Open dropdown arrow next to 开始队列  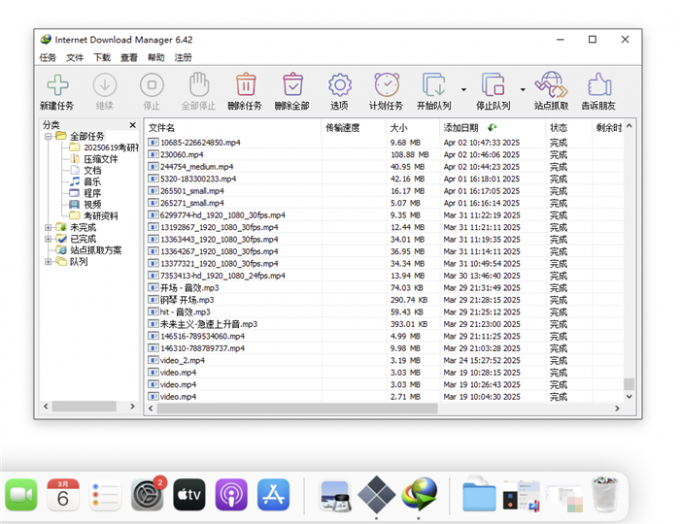pos(464,89)
